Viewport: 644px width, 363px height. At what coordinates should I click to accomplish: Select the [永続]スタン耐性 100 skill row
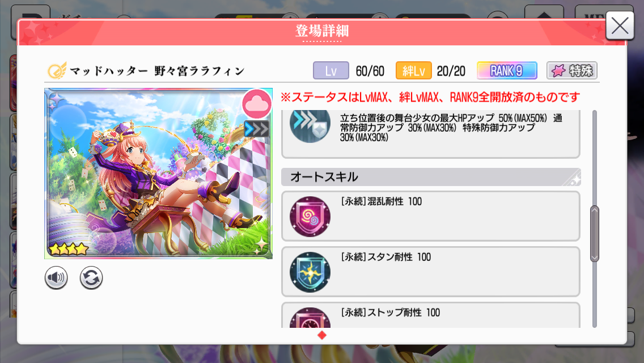(431, 272)
